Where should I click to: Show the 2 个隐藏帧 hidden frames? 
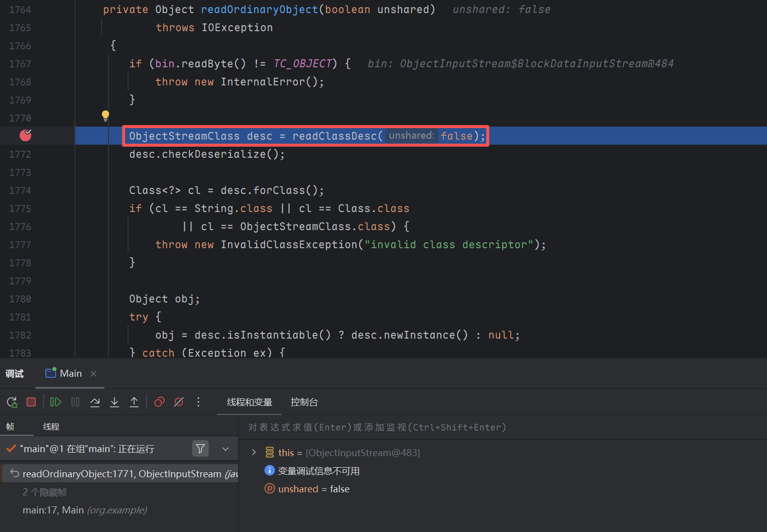[x=45, y=492]
